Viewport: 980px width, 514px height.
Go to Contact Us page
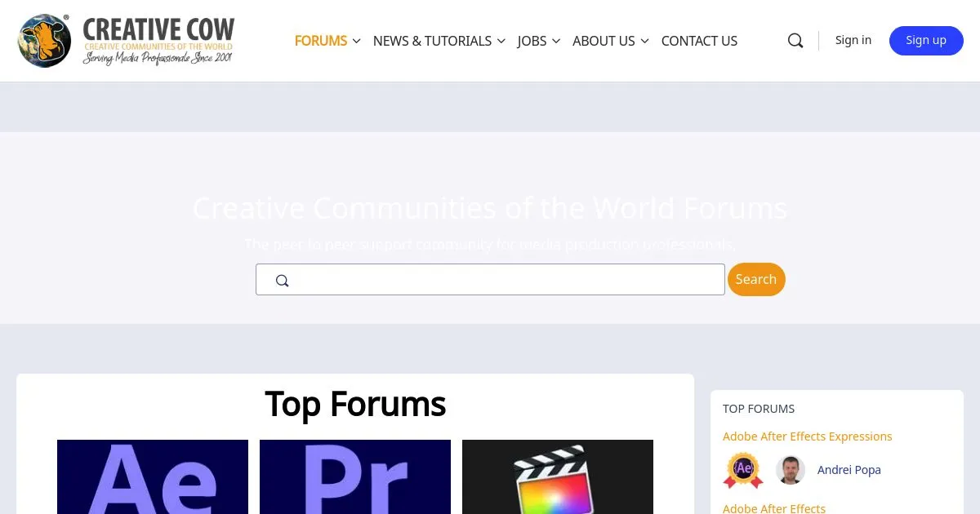pos(699,41)
